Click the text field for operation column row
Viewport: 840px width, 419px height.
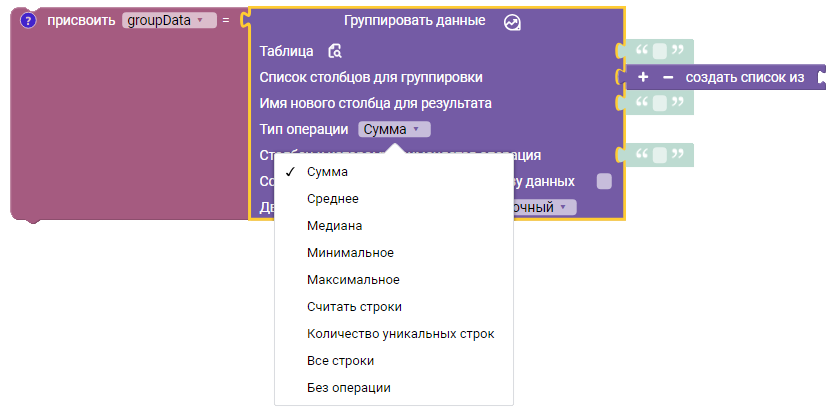click(x=659, y=155)
